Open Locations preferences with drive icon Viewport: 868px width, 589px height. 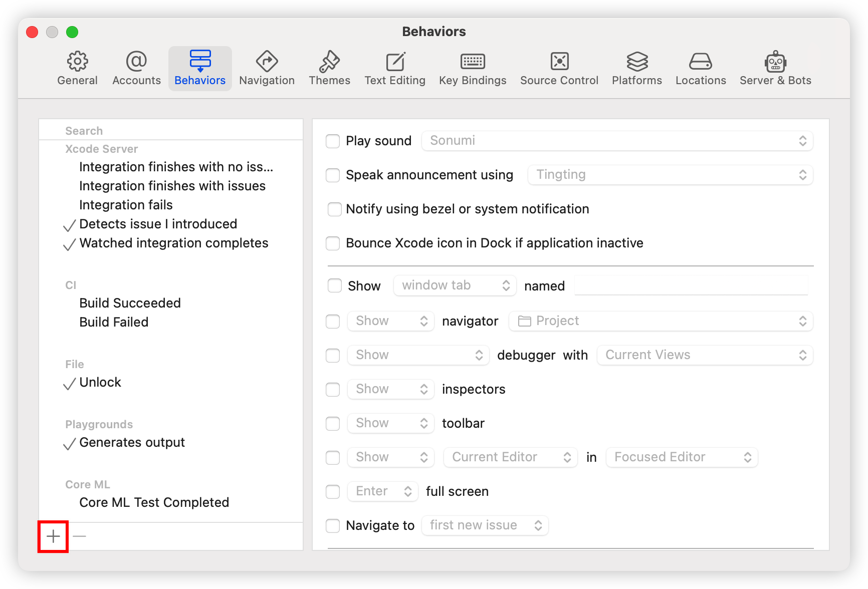coord(700,67)
